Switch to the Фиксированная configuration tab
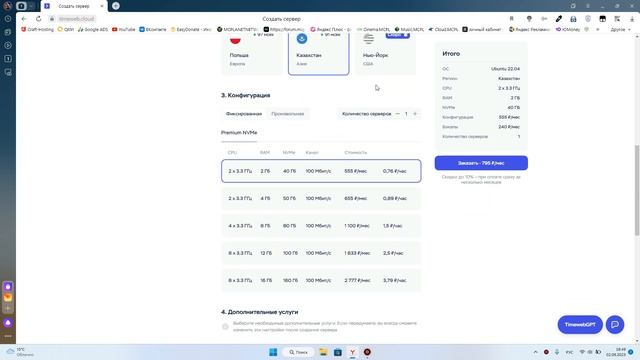Viewport: 640px width, 360px height. coord(244,114)
